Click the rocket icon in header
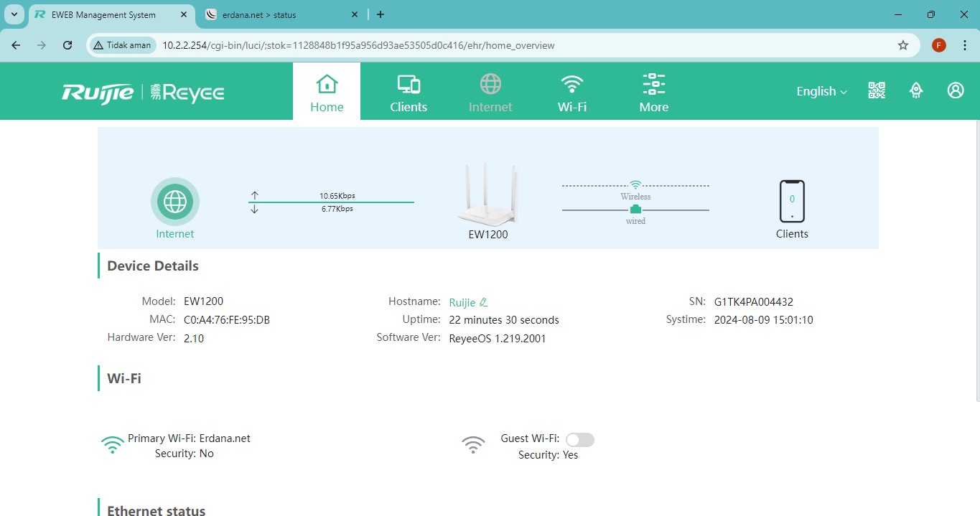 click(x=916, y=90)
